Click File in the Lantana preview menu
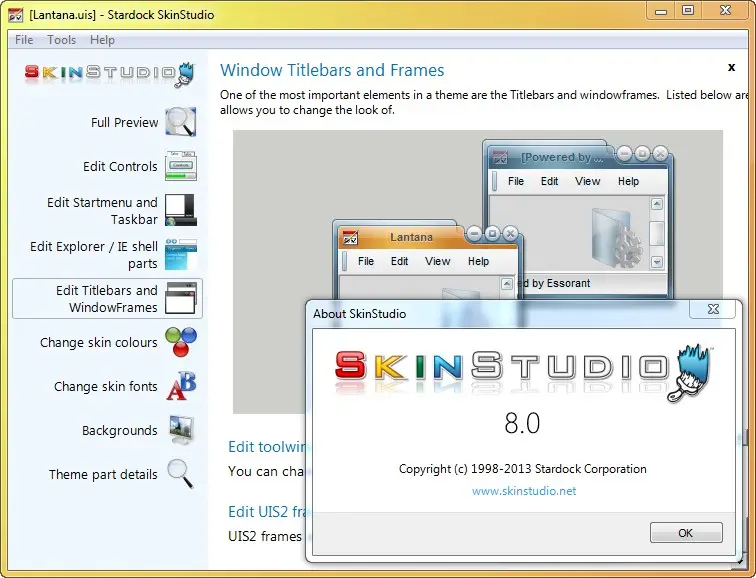Screen dimensions: 756x578 pos(366,261)
